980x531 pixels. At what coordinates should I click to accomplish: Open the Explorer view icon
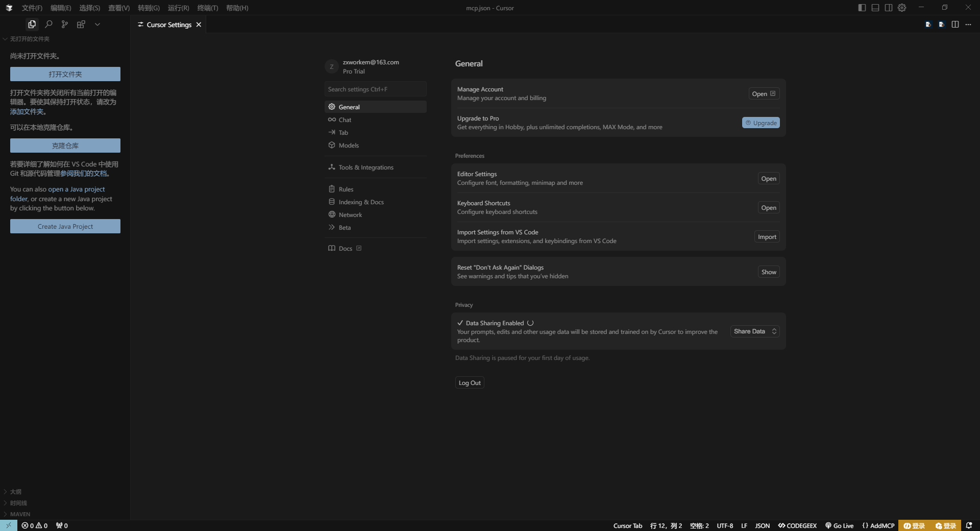[x=32, y=24]
